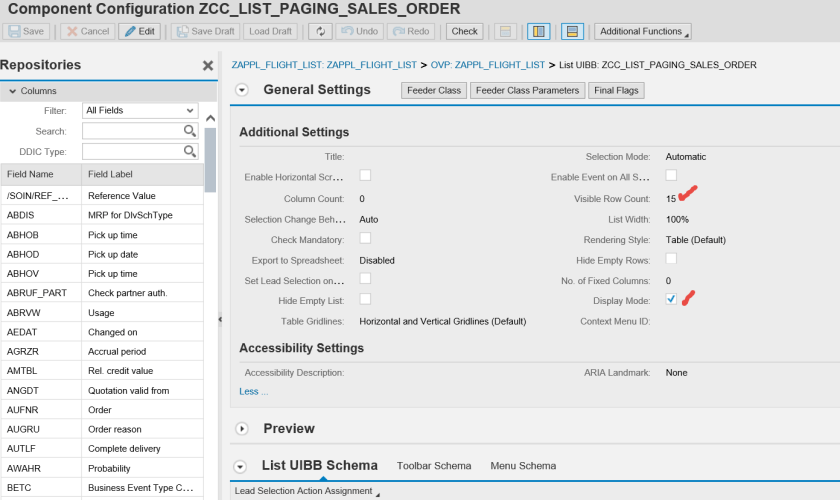Collapse the General Settings section
The image size is (840, 500).
[242, 90]
